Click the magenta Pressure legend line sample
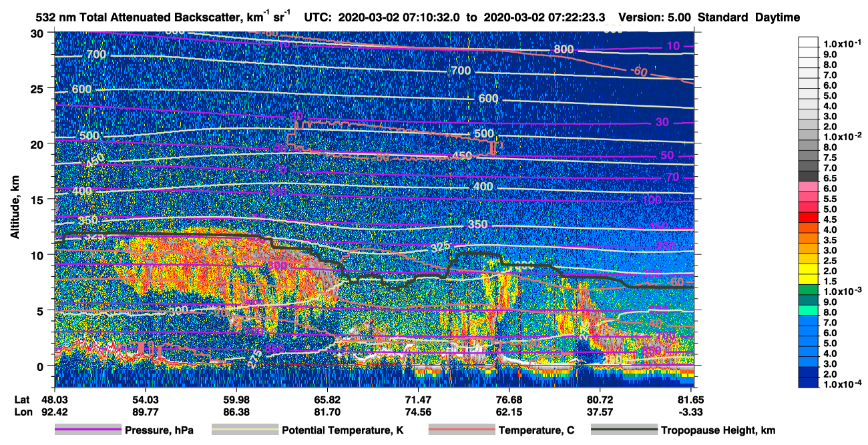 [x=88, y=430]
